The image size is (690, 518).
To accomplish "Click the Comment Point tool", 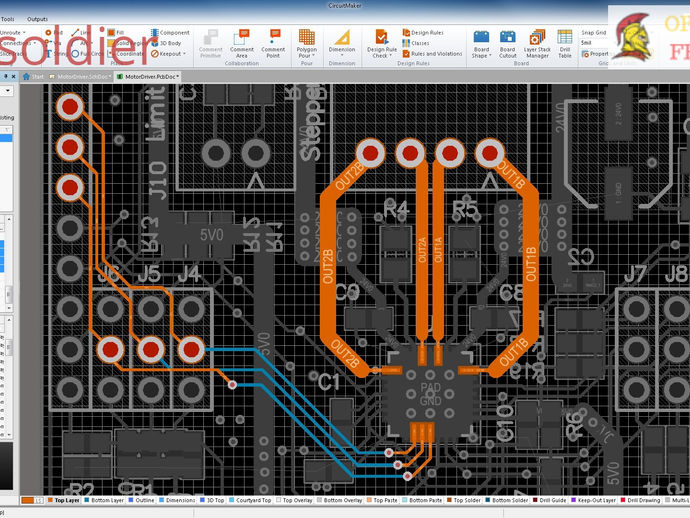I will (x=273, y=44).
